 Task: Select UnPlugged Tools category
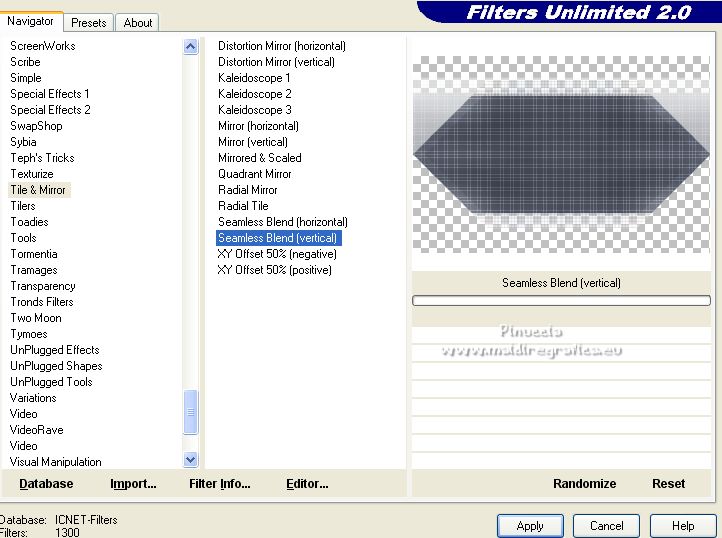pos(51,382)
